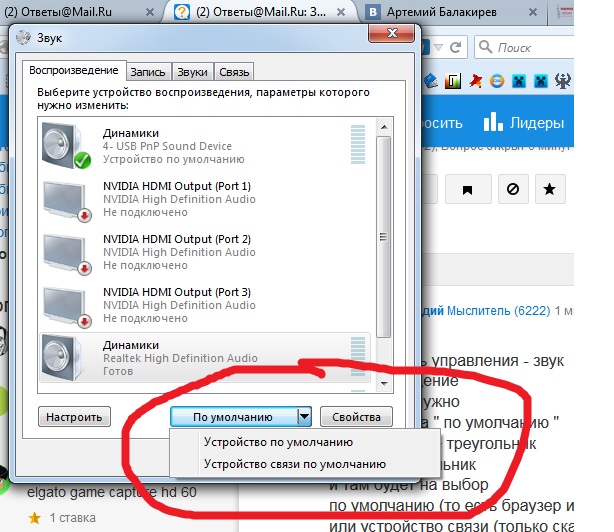This screenshot has width=614, height=532.
Task: Click the pin bookmark toolbar icon
Action: click(x=475, y=81)
